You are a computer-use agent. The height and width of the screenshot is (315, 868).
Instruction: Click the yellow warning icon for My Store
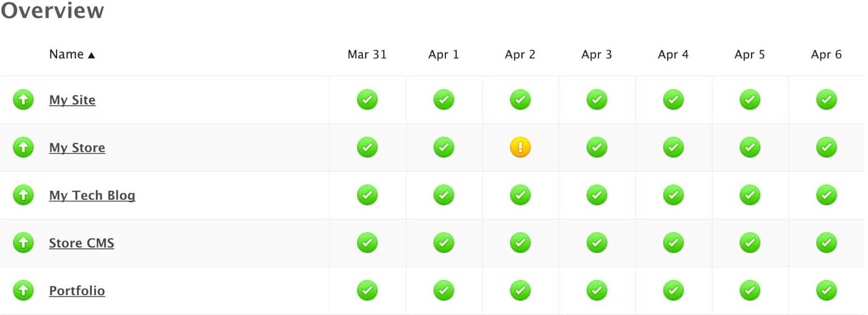[520, 148]
